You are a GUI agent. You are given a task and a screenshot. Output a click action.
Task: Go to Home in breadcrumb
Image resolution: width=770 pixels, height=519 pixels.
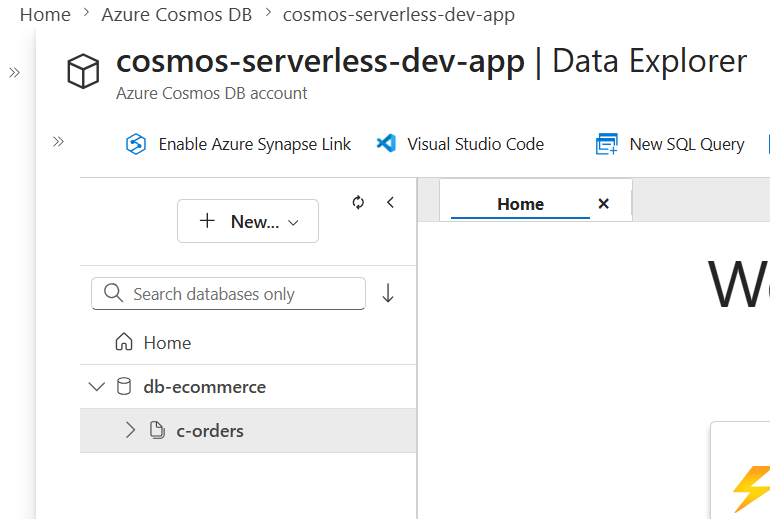pos(45,15)
